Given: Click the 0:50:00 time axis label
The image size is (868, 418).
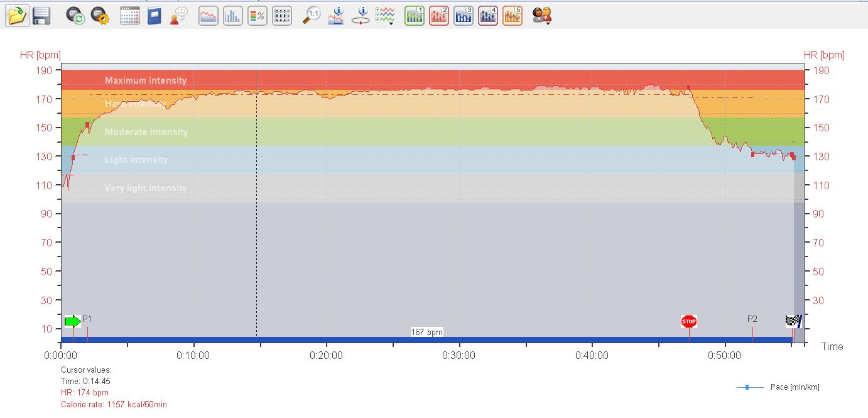Looking at the screenshot, I should point(725,355).
